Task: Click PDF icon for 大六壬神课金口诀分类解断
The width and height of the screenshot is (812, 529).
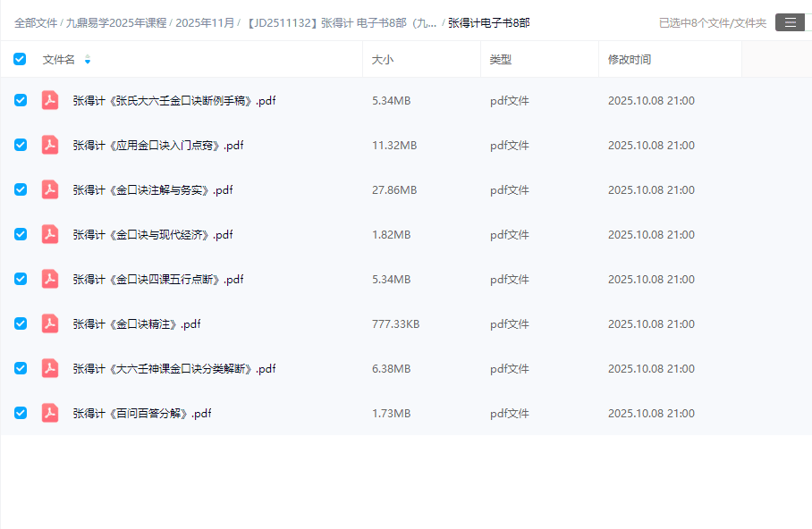Action: [x=50, y=368]
